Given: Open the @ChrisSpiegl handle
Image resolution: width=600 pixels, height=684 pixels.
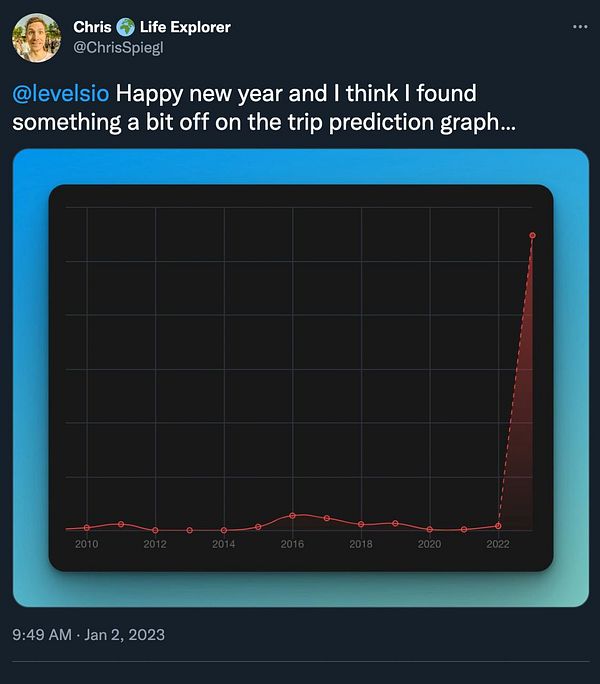Looking at the screenshot, I should 118,48.
